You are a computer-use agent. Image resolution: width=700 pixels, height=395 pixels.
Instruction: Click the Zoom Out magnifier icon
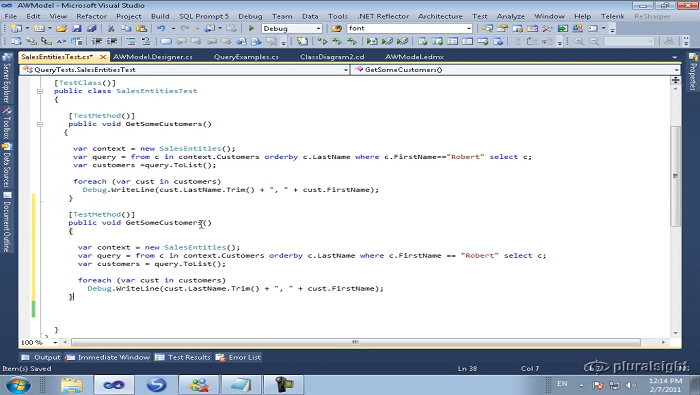(x=594, y=42)
